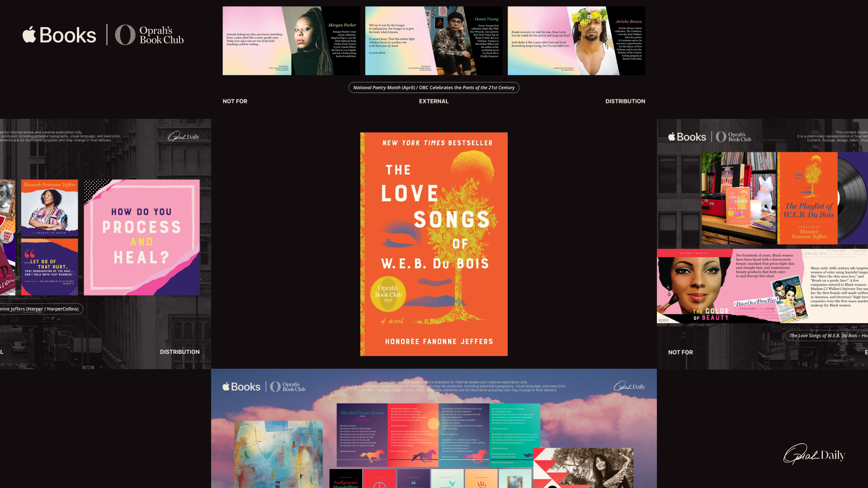Click the 'The Love Songs of W.E.B. Du Bois' caption pill
868x488 pixels.
[x=827, y=336]
